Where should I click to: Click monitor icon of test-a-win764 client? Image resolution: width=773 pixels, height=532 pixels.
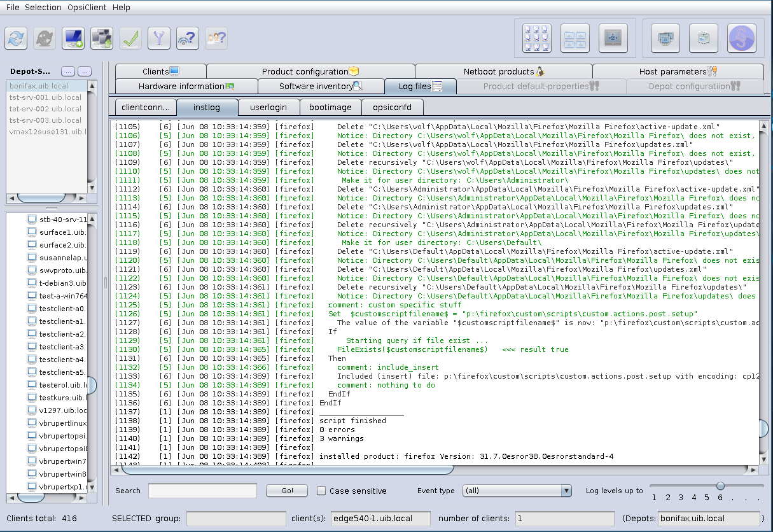(32, 296)
